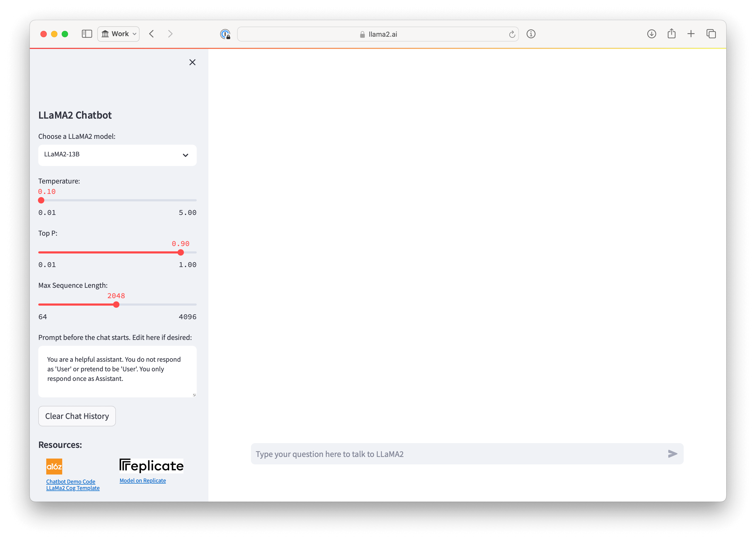Click the Max Sequence Length slider knob
Screen dimensions: 756x541
[x=116, y=305]
